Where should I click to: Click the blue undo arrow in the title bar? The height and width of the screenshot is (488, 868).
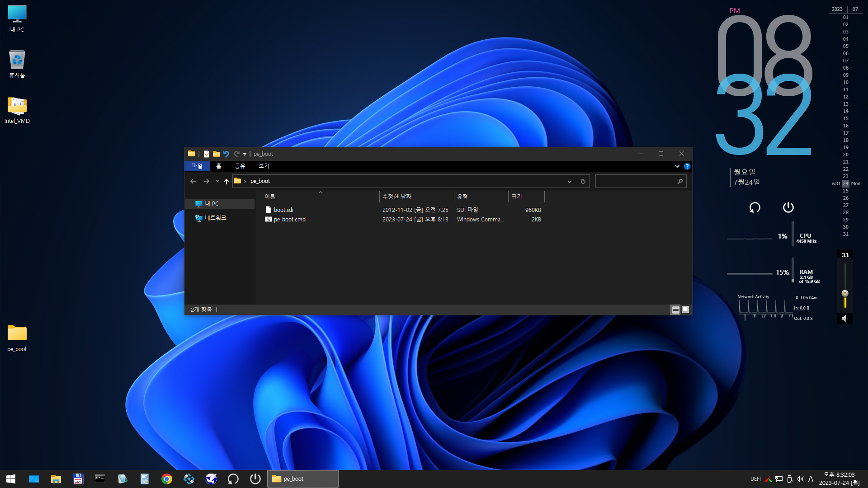[x=226, y=154]
